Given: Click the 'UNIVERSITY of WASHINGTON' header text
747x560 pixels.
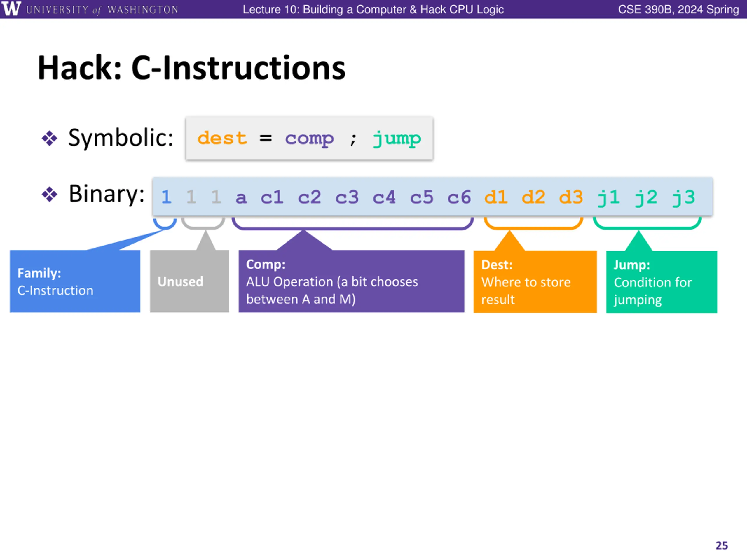Looking at the screenshot, I should click(x=102, y=10).
